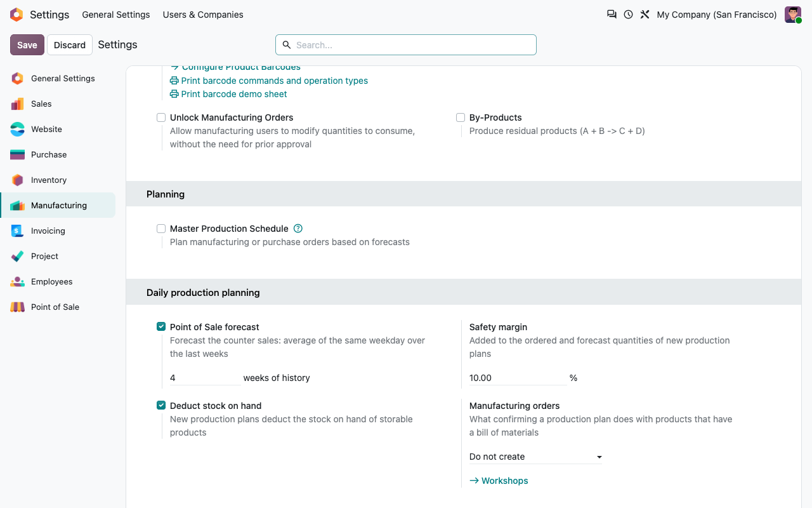
Task: Follow the Workshops link
Action: [x=499, y=481]
